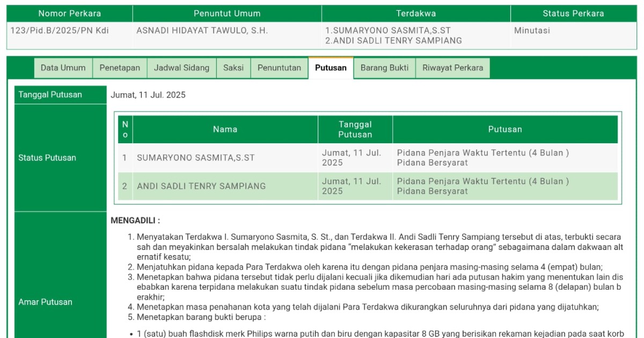This screenshot has height=338, width=644.
Task: Click the MENGADILI heading
Action: point(135,221)
